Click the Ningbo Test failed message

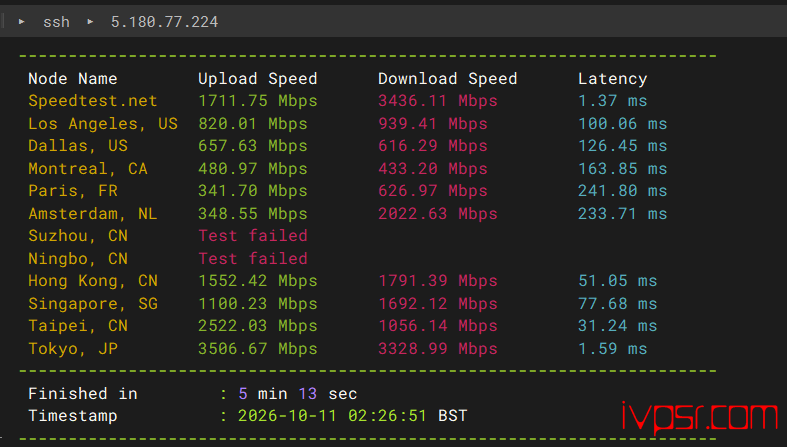tap(253, 259)
